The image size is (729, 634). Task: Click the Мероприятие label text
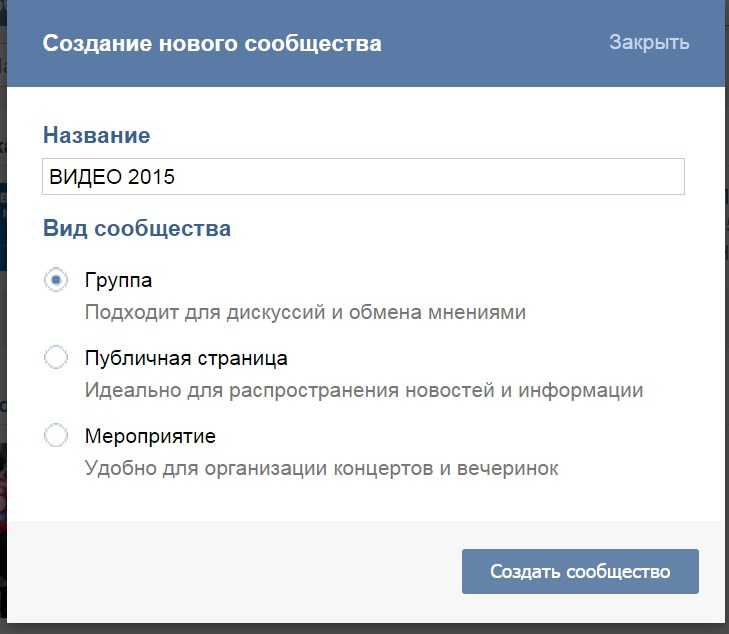pos(150,436)
